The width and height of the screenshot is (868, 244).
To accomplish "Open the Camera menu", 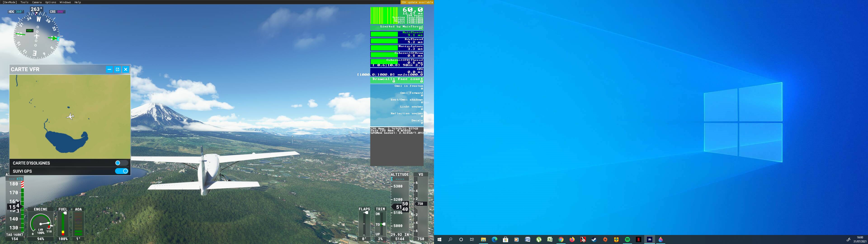I will click(x=36, y=2).
